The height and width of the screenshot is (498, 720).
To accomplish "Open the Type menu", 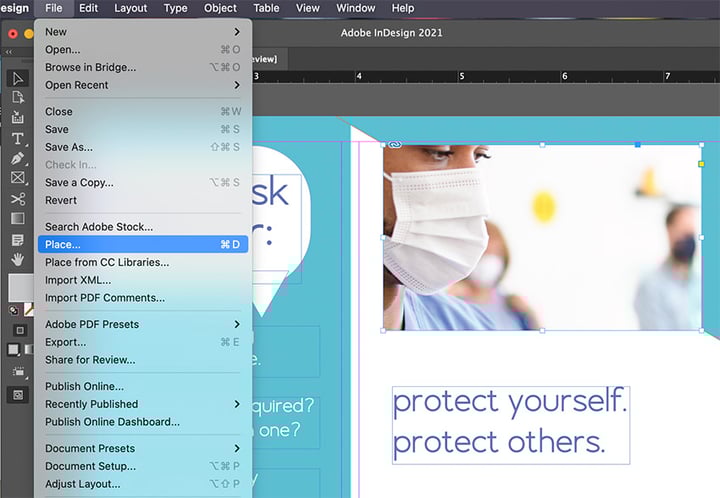I will click(x=175, y=8).
